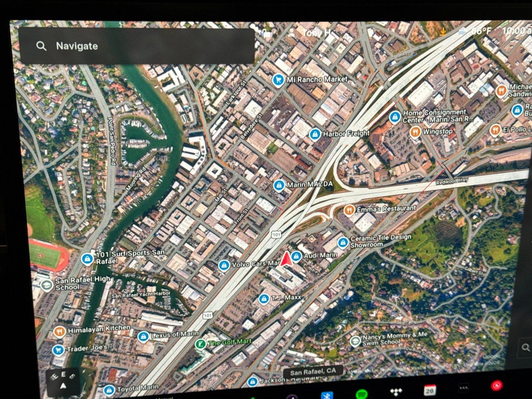
Task: Tap the Trader Joe's grocery pin
Action: pos(59,350)
